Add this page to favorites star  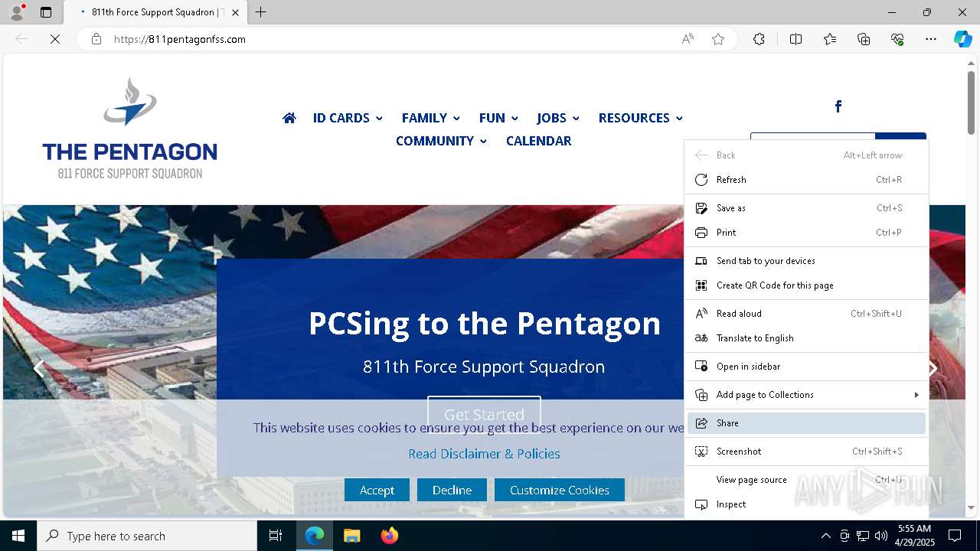718,39
